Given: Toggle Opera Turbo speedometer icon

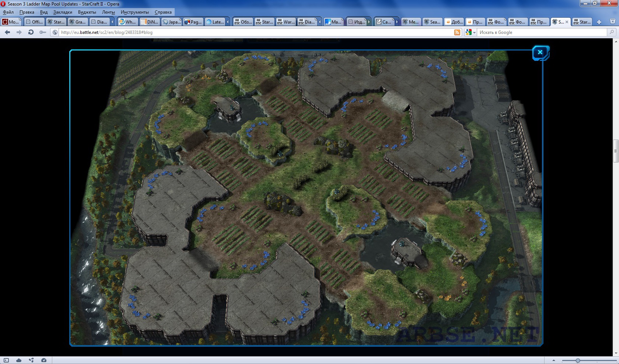Looking at the screenshot, I should click(44, 360).
